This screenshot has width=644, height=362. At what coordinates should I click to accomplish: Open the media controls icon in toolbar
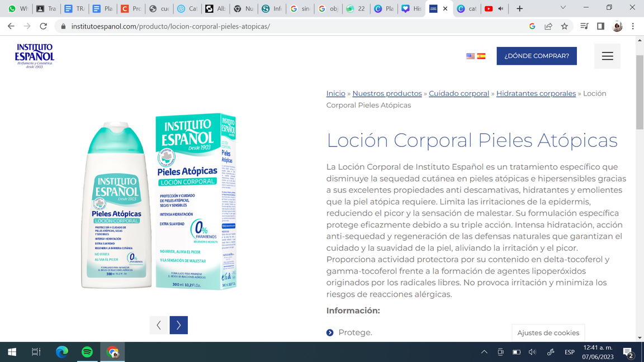584,26
